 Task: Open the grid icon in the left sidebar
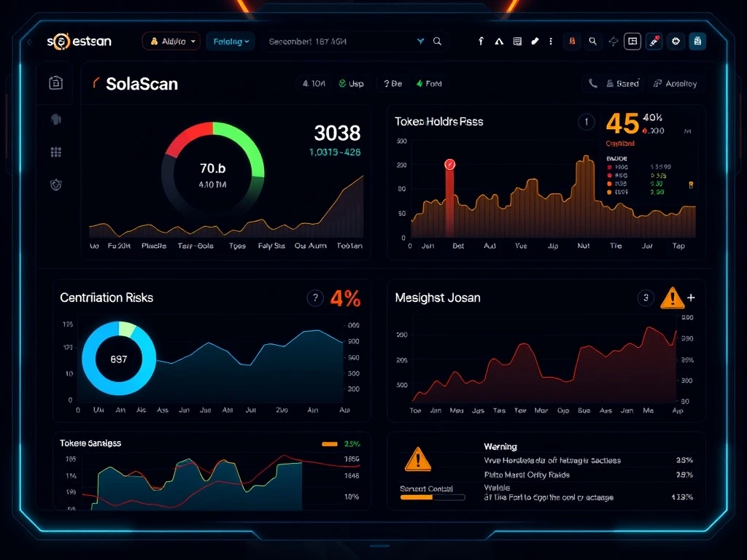click(x=55, y=152)
